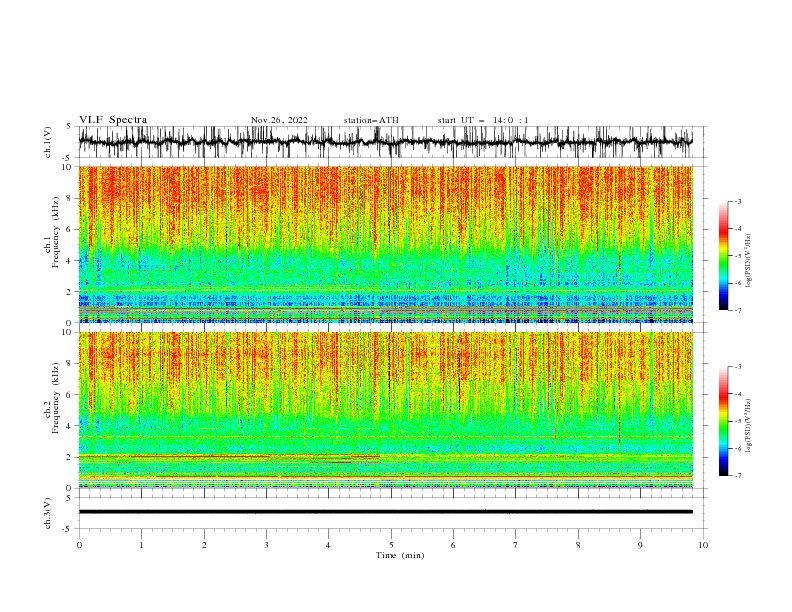Click the 'start UT = 14:0 :1' text
Image resolution: width=792 pixels, height=612 pixels.
click(483, 120)
